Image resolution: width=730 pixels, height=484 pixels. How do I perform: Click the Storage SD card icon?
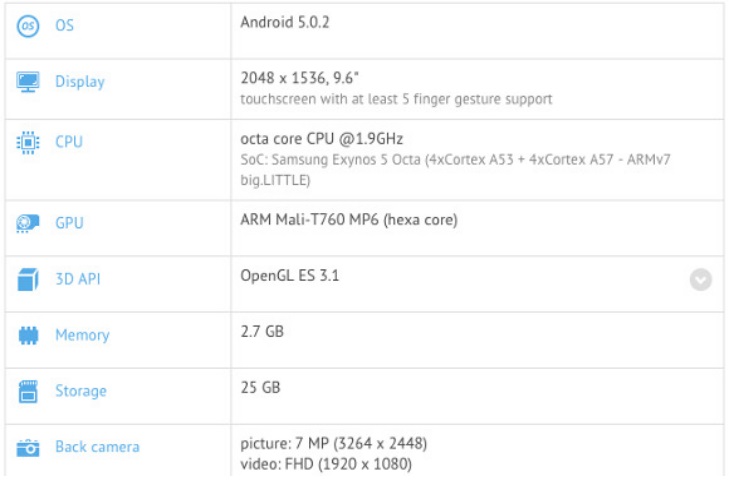pos(29,392)
